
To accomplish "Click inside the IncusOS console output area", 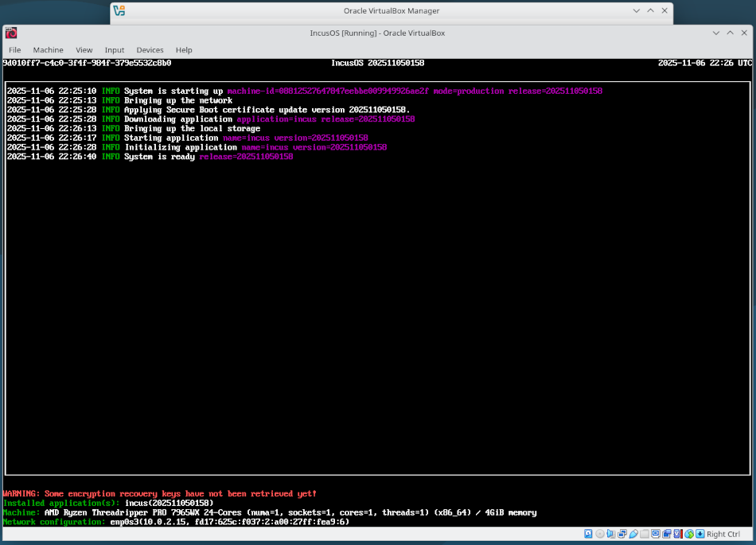I will (x=374, y=278).
